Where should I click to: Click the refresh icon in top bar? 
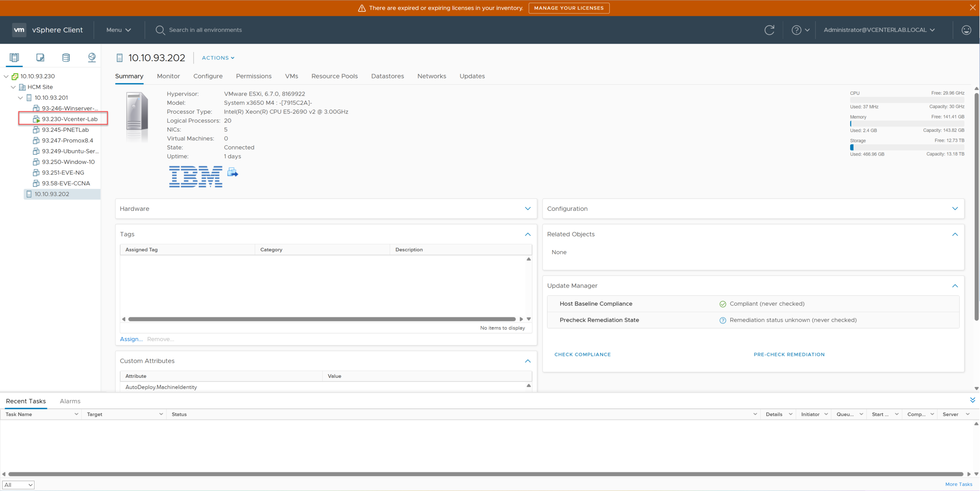769,30
